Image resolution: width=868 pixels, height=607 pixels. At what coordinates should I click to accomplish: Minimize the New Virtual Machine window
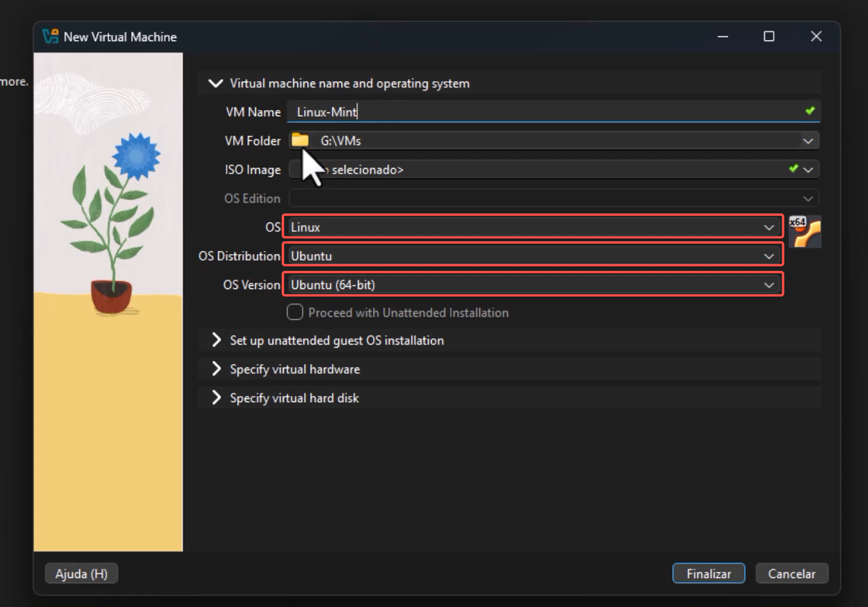723,36
